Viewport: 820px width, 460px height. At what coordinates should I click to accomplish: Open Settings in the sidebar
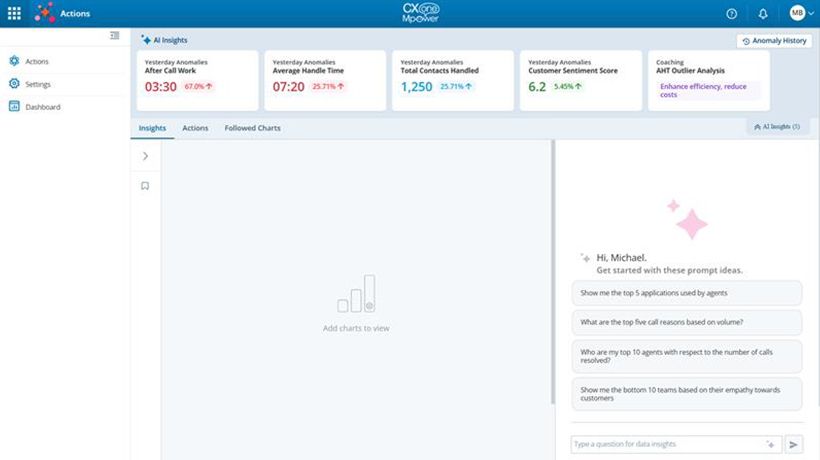[37, 84]
